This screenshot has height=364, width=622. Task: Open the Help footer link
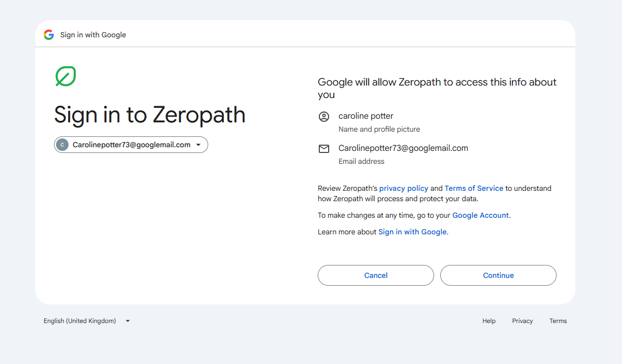click(x=489, y=321)
